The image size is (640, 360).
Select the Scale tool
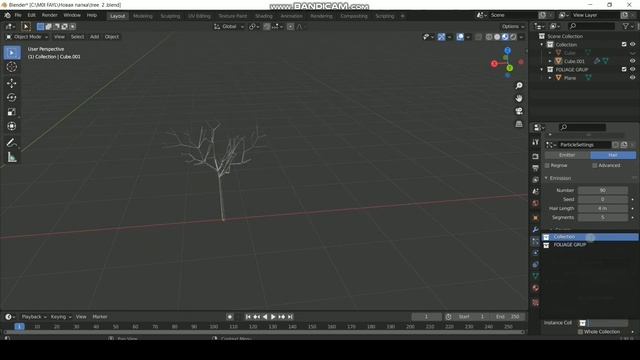coord(12,111)
